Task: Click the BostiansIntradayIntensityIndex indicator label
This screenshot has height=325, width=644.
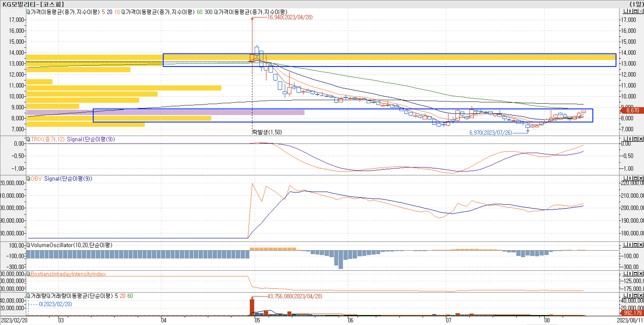Action: click(x=68, y=274)
